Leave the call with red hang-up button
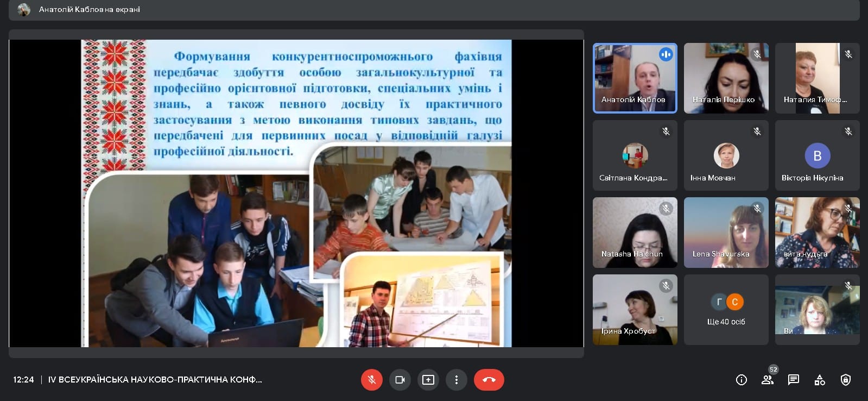The image size is (868, 401). tap(489, 380)
